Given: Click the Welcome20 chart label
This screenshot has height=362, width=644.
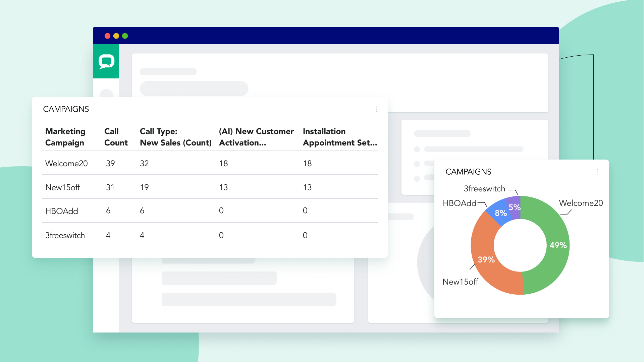Looking at the screenshot, I should 581,203.
